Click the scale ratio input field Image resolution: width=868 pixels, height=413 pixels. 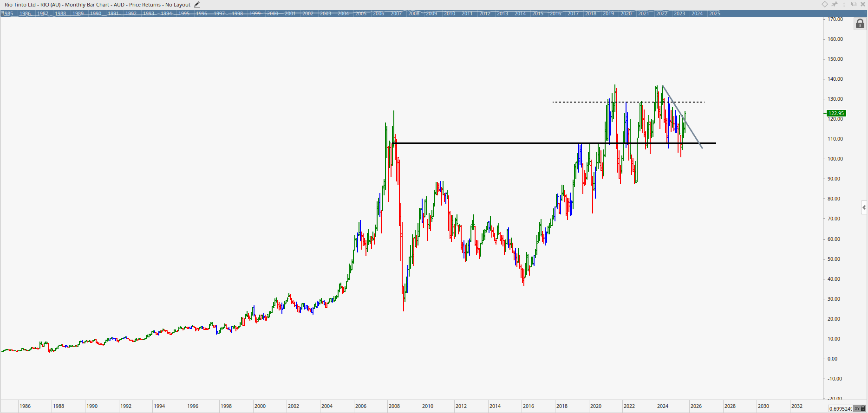click(x=840, y=408)
